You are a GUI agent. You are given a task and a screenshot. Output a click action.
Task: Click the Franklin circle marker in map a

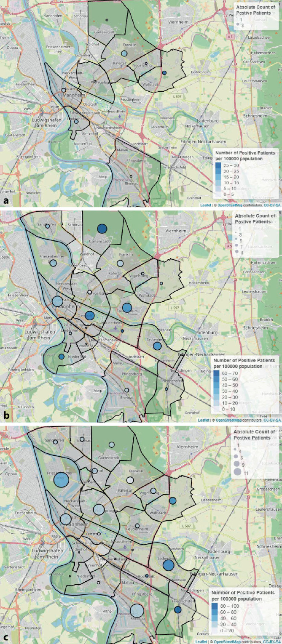(124, 53)
